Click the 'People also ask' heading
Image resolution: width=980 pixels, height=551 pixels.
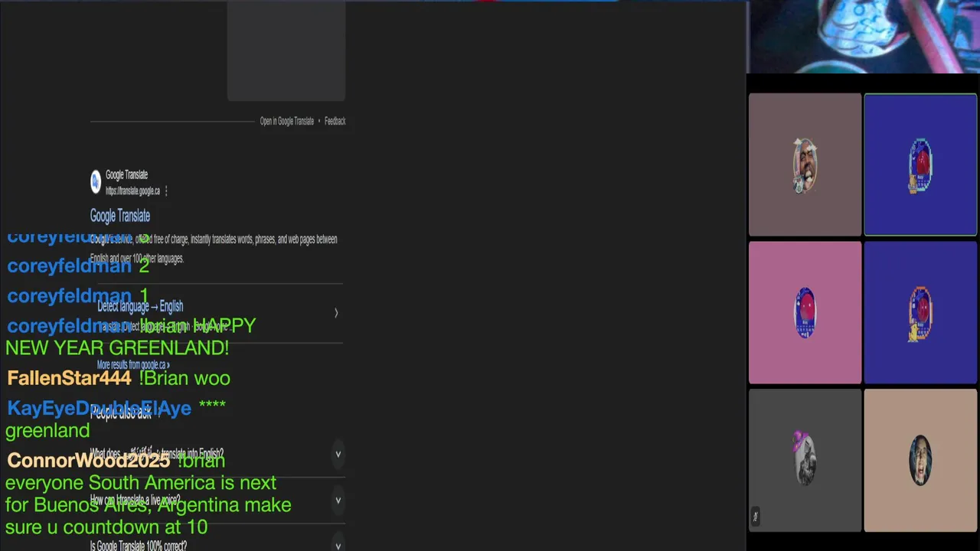[121, 414]
